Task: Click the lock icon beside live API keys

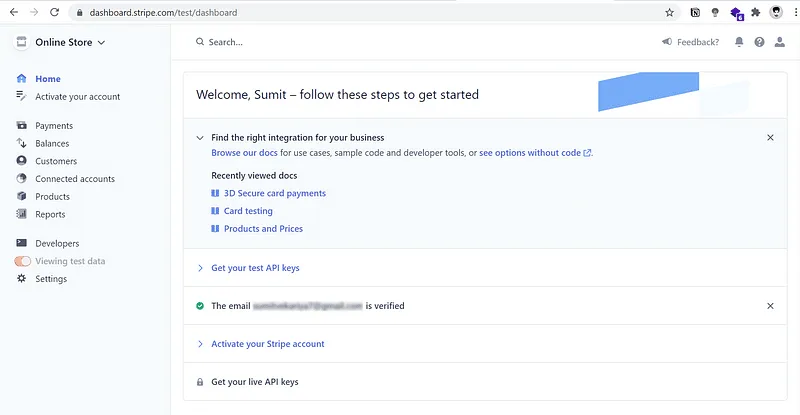Action: click(x=200, y=382)
